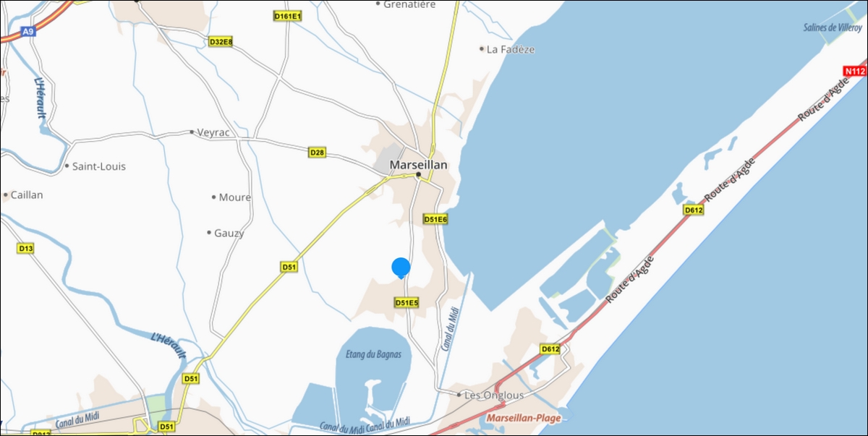Click the Salines de Villeroy label
The height and width of the screenshot is (436, 868).
click(832, 27)
